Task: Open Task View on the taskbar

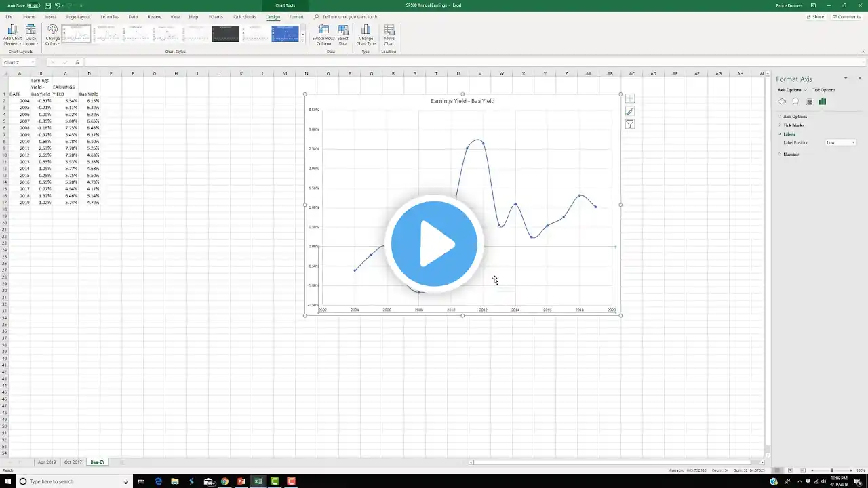Action: tap(141, 481)
